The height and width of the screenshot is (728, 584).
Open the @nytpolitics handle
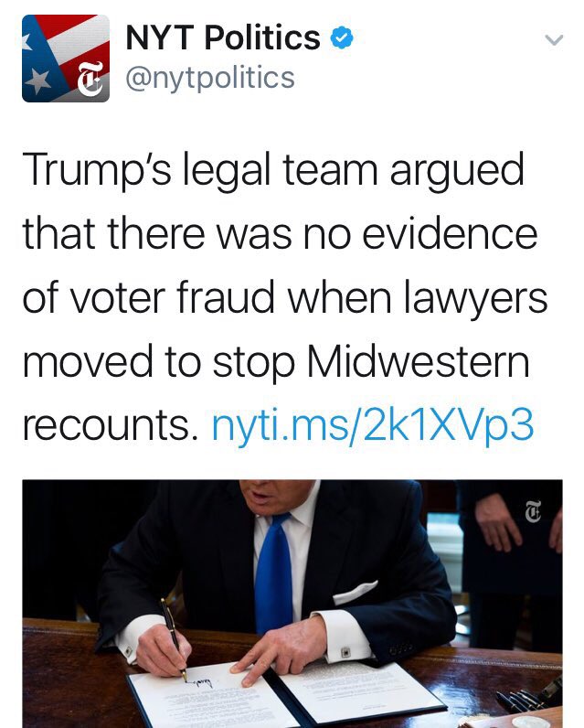click(210, 78)
